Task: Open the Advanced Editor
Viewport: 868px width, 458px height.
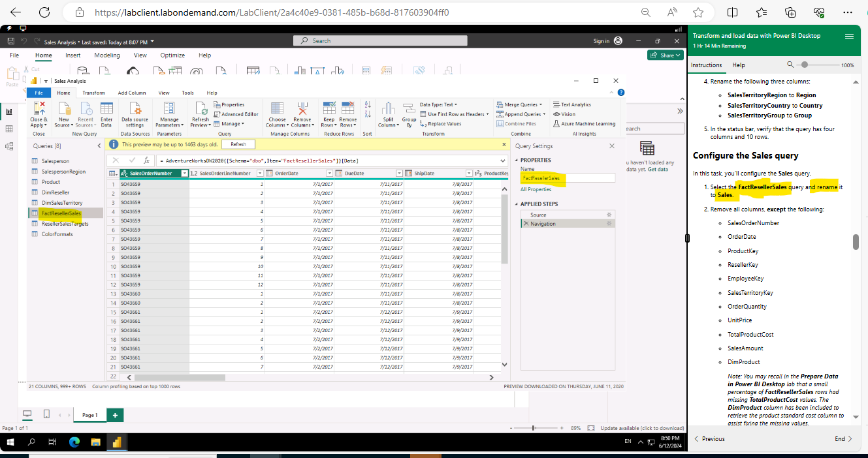Action: click(x=236, y=114)
